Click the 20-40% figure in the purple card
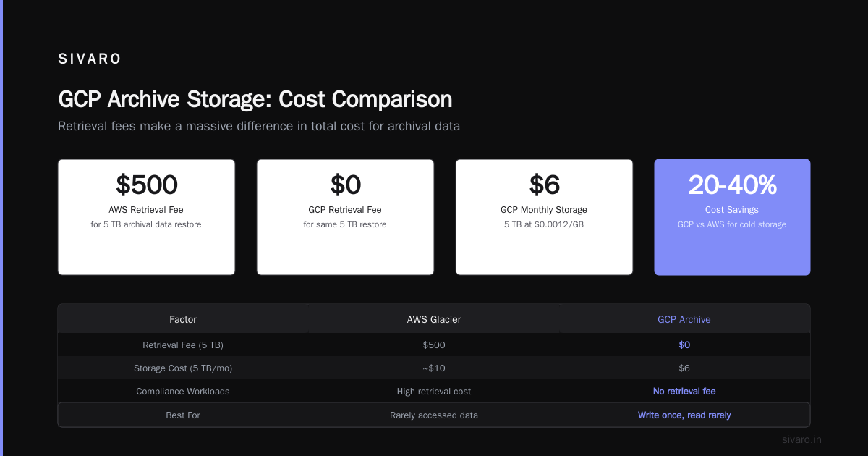Viewport: 868px width, 456px height. 732,185
